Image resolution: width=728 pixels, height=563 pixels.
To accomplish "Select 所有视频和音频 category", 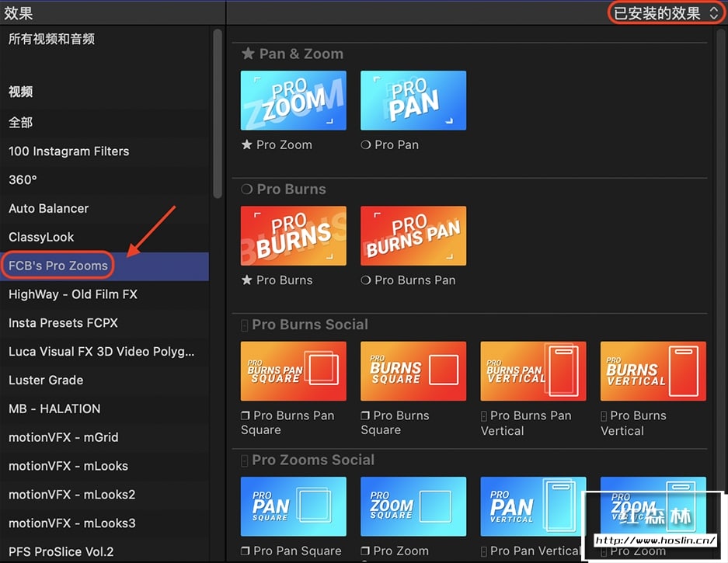I will point(104,39).
